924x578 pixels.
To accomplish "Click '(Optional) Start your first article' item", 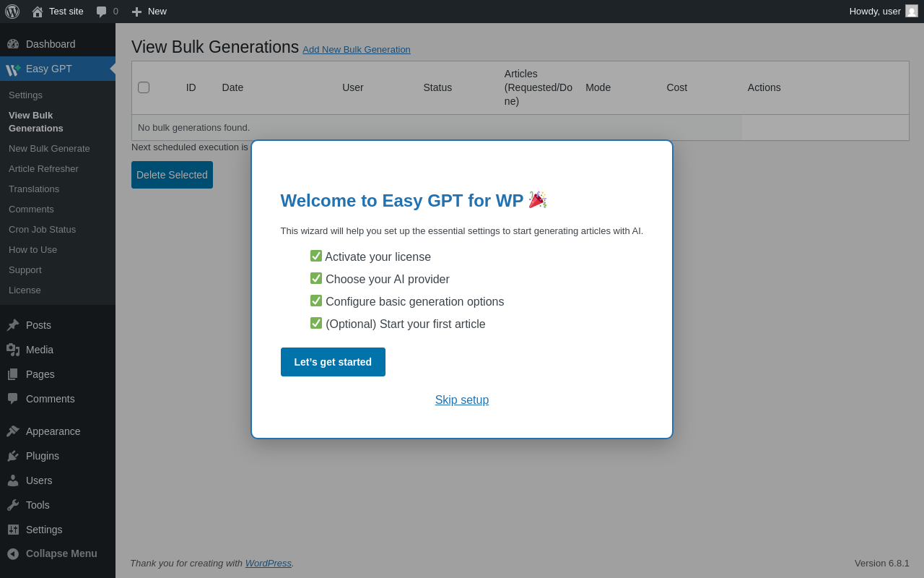I will (x=398, y=324).
